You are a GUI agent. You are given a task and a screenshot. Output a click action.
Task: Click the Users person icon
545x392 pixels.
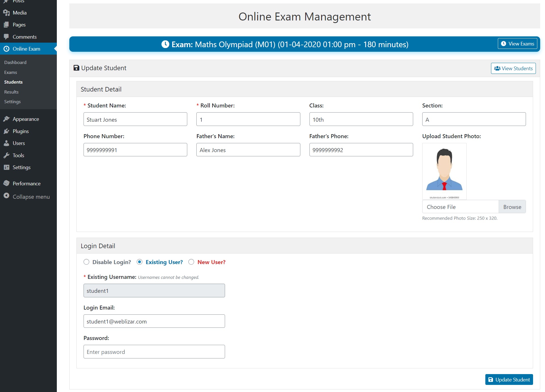click(x=6, y=143)
